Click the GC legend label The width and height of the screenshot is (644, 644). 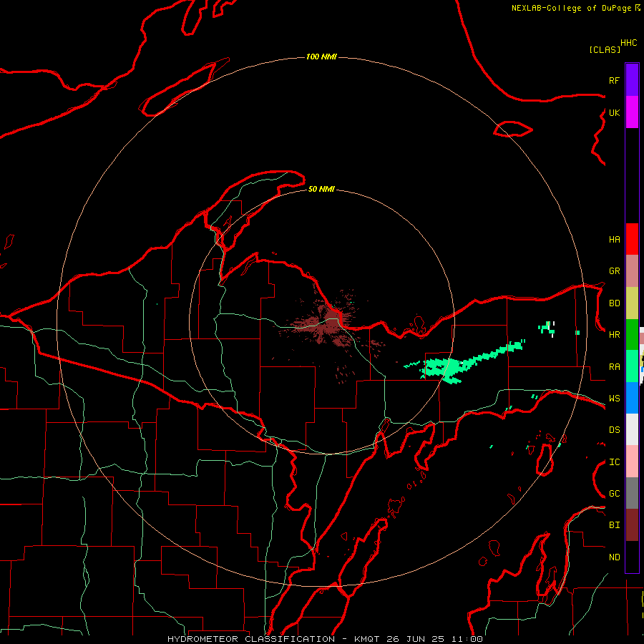(x=614, y=494)
